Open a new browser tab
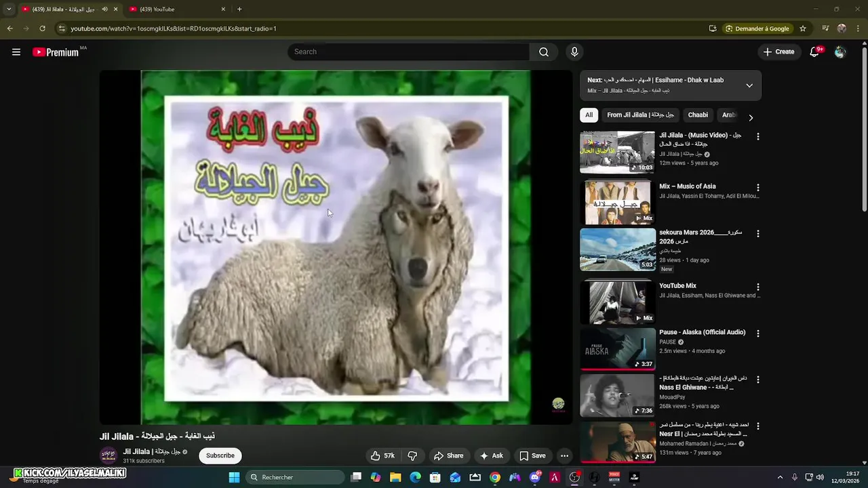This screenshot has width=868, height=488. [239, 9]
